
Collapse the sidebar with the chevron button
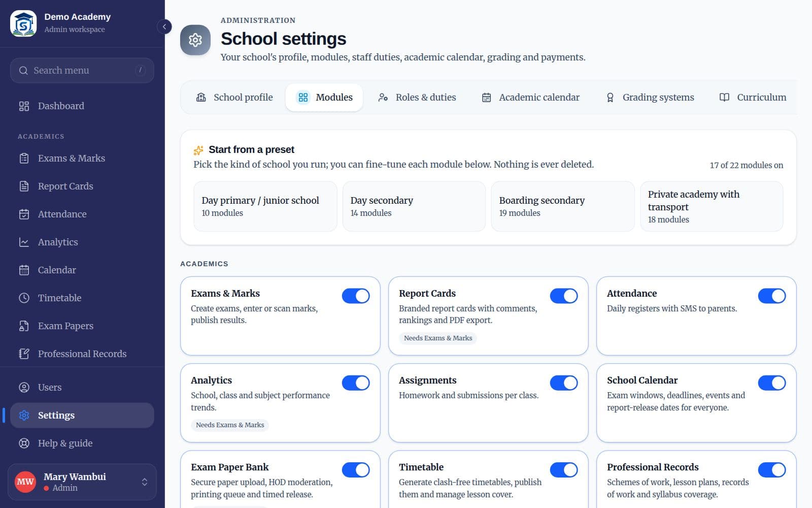(x=164, y=26)
